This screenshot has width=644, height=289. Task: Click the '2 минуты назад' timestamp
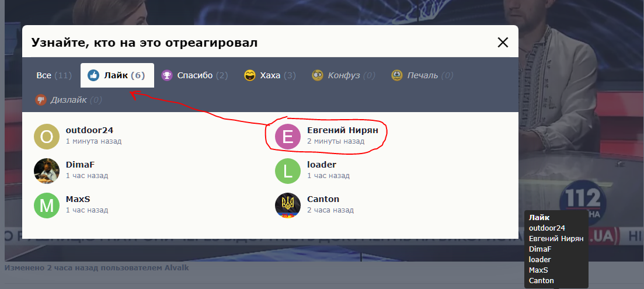[x=336, y=141]
